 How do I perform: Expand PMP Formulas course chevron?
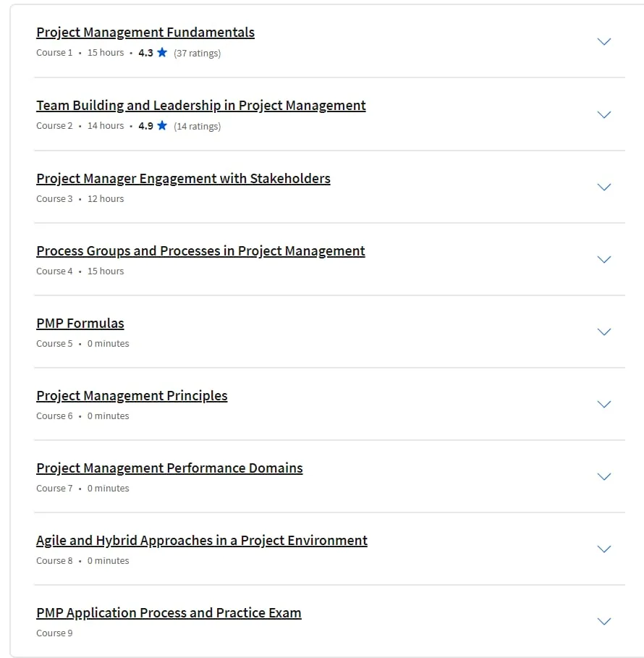[x=603, y=332]
